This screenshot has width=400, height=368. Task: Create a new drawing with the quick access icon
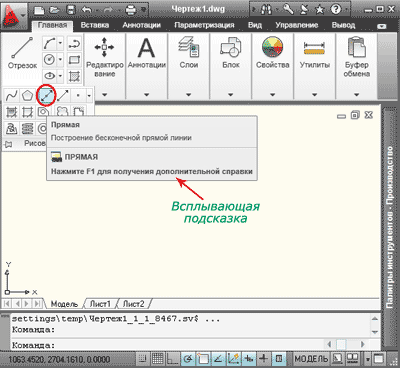[40, 10]
